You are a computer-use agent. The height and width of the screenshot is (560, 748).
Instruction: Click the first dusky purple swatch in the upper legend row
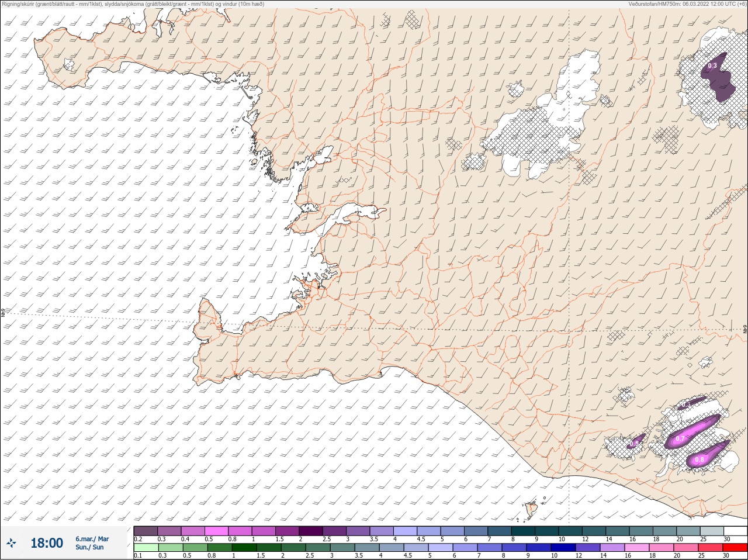click(x=146, y=531)
